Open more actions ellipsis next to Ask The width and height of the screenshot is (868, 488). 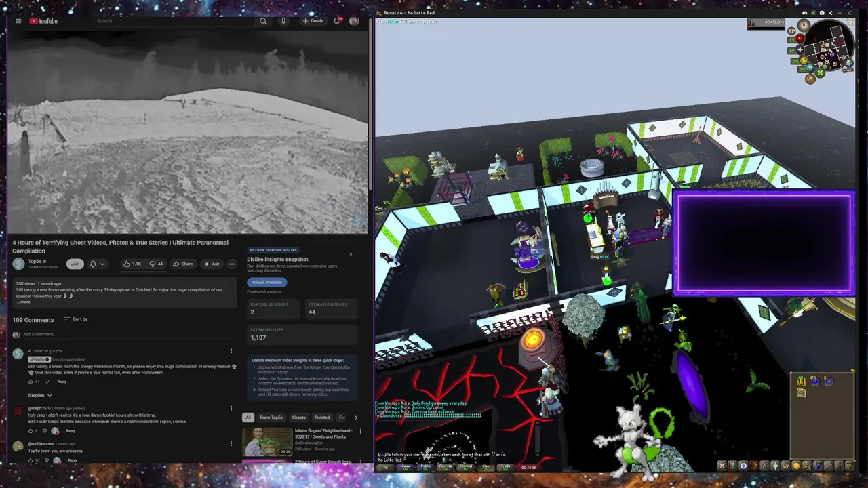point(232,264)
